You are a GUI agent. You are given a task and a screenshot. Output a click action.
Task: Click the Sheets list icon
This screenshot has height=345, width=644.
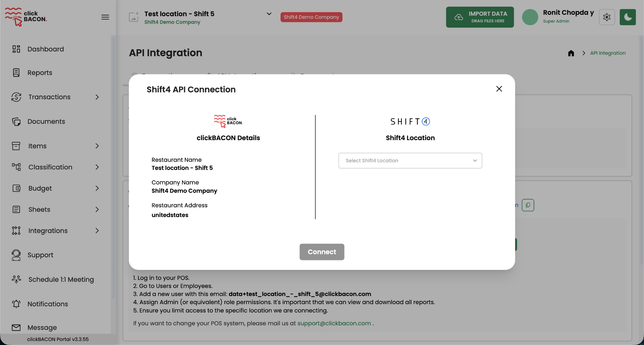(16, 209)
